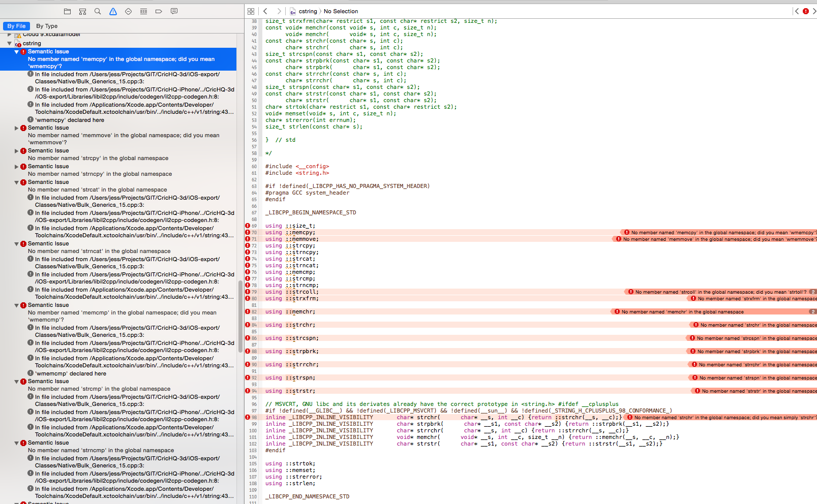817x504 pixels.
Task: Click error marker on line 98 gutter
Action: coord(248,417)
